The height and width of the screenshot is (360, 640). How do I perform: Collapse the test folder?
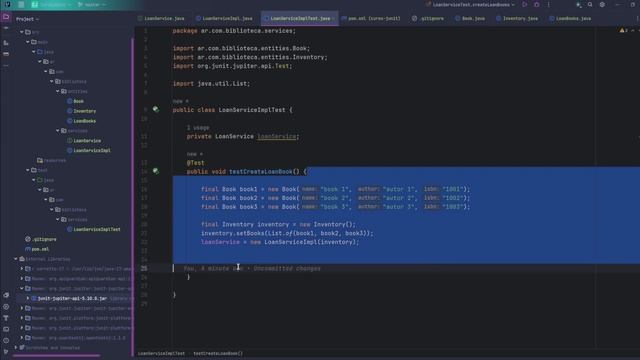[x=28, y=170]
